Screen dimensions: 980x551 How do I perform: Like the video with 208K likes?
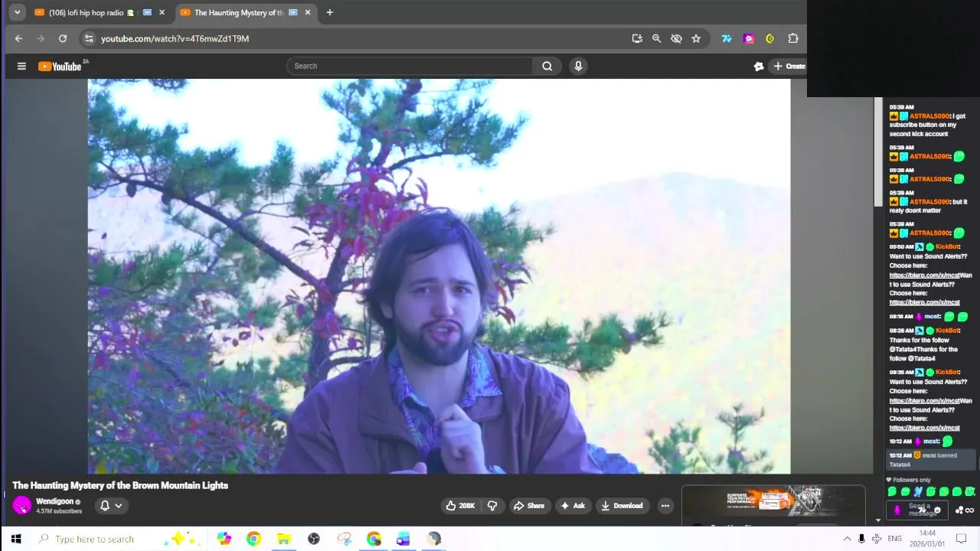tap(460, 506)
